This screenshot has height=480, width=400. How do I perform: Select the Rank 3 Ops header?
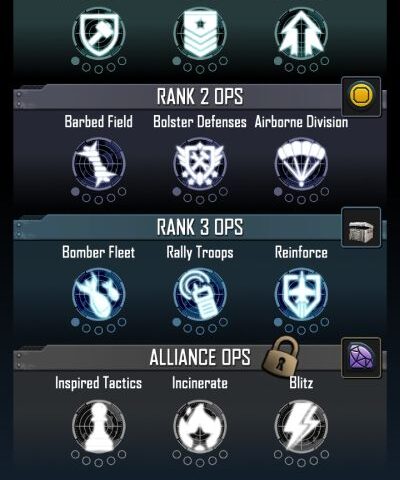[x=200, y=227]
